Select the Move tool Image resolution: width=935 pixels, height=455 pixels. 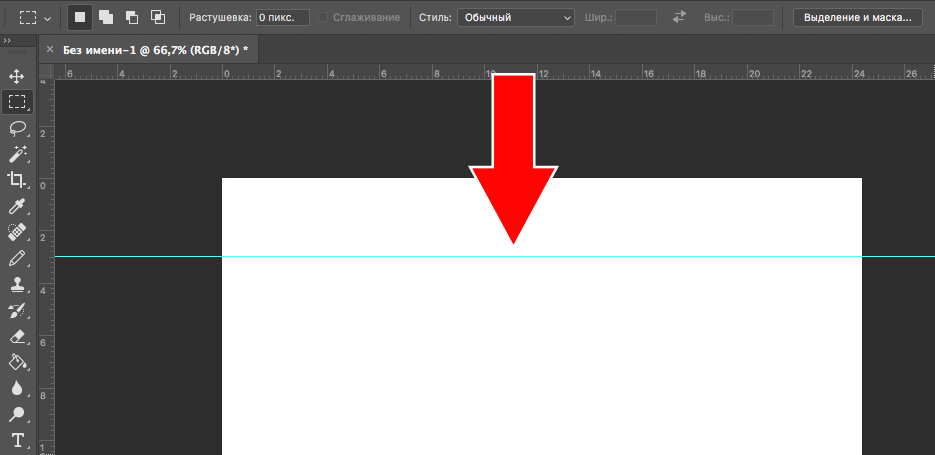point(17,76)
